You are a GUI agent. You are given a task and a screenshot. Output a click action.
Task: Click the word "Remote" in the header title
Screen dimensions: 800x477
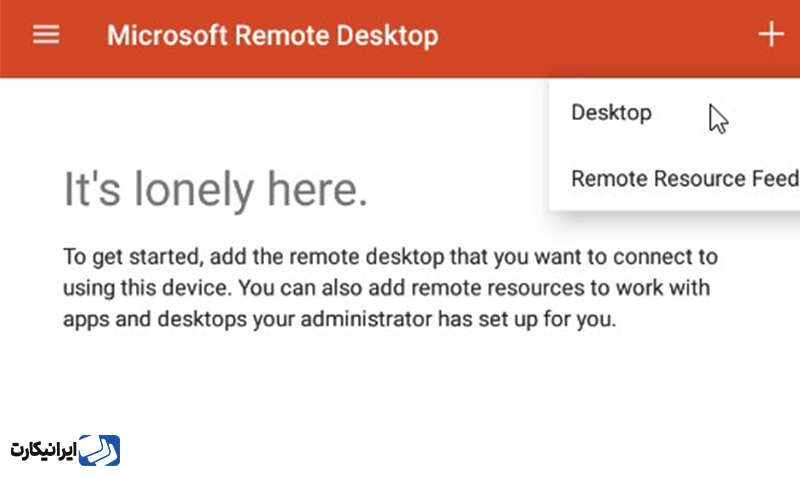282,36
